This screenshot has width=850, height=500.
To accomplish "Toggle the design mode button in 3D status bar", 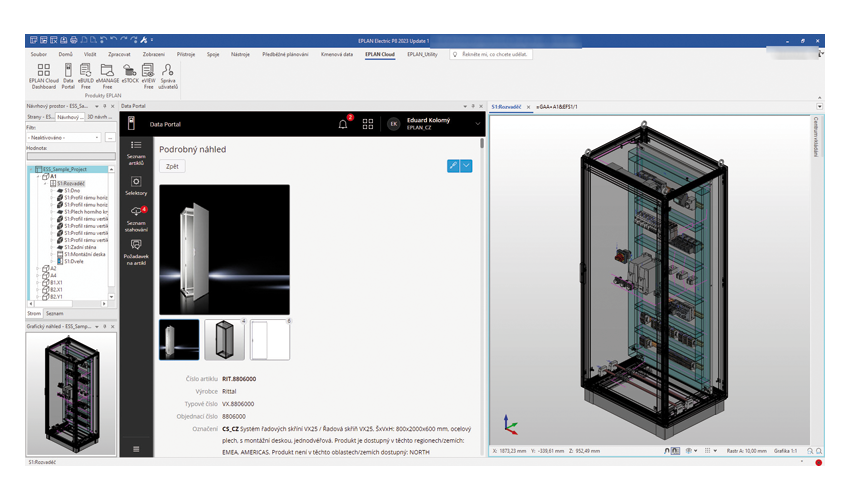I will (x=675, y=451).
